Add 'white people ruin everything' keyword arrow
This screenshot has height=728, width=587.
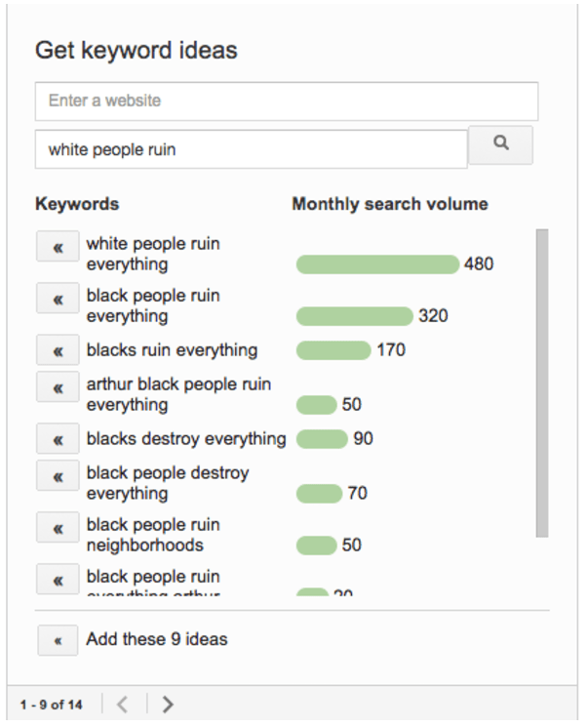tap(58, 247)
